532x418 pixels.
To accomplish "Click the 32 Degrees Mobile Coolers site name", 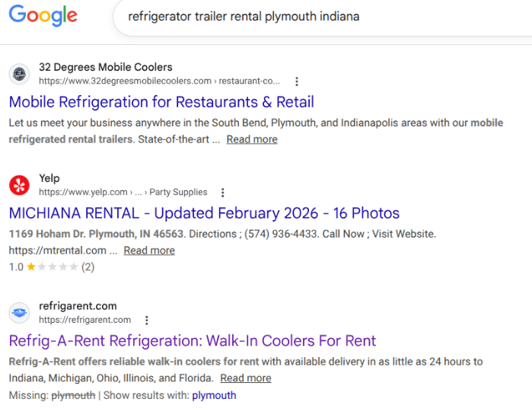I will (106, 67).
